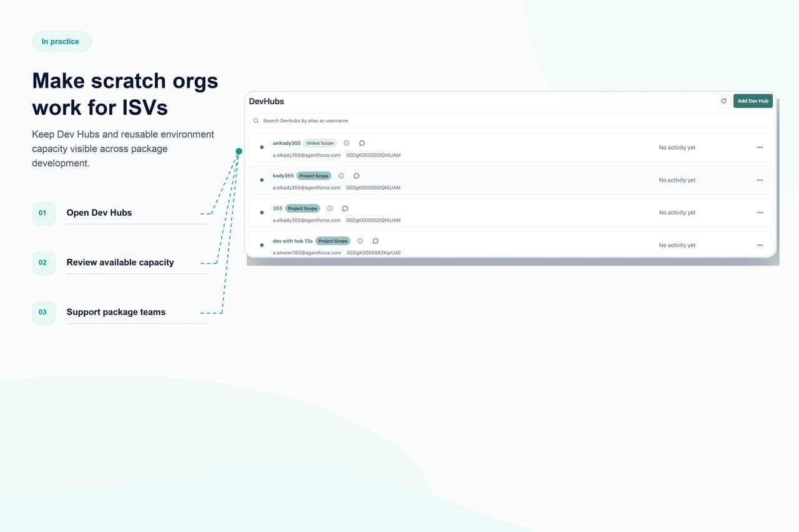
Task: Click the In practice badge
Action: [61, 42]
